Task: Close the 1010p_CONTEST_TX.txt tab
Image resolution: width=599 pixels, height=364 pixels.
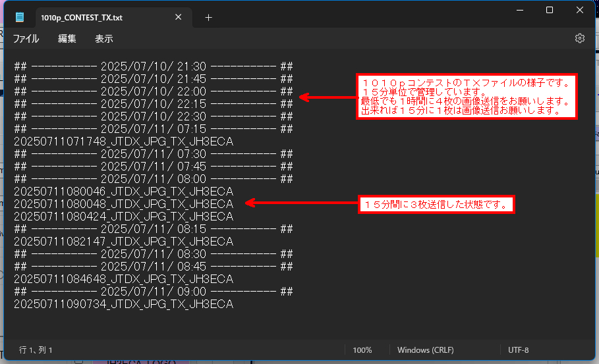Action: click(x=178, y=17)
